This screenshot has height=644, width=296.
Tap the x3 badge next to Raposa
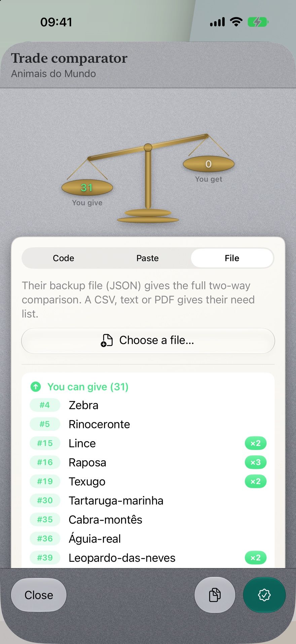click(x=256, y=462)
